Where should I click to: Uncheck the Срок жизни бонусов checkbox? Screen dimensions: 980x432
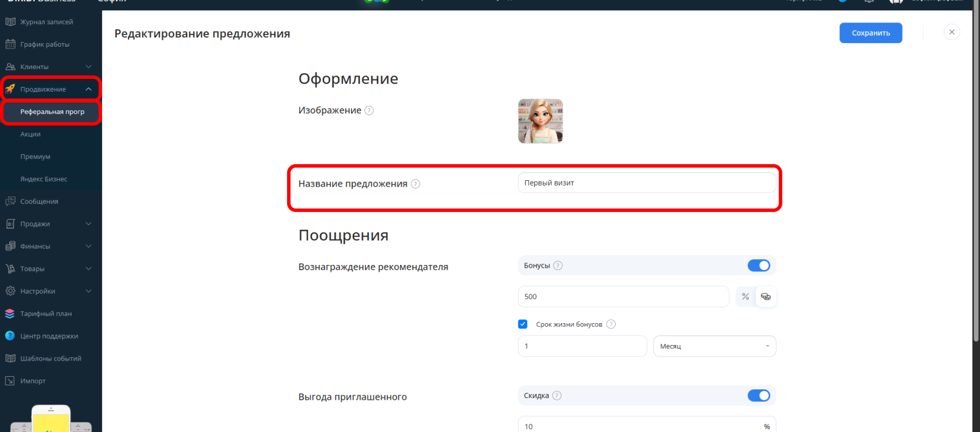[x=523, y=324]
